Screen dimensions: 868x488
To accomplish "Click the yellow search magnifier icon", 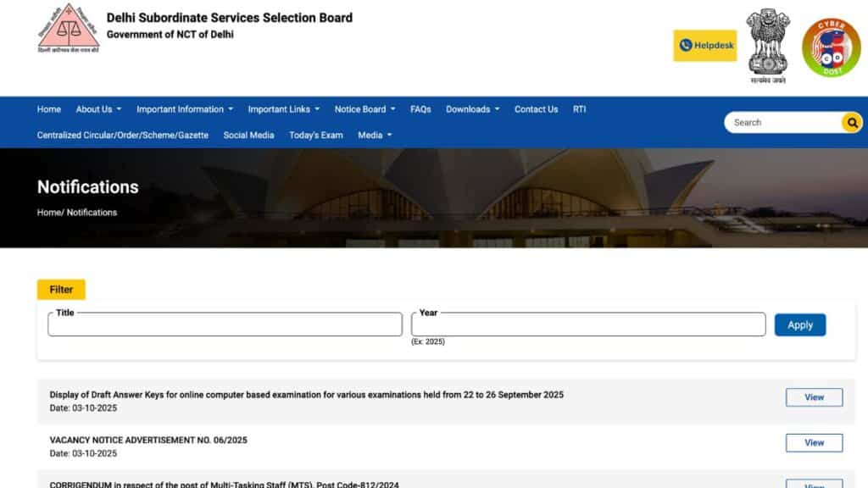I will click(851, 123).
